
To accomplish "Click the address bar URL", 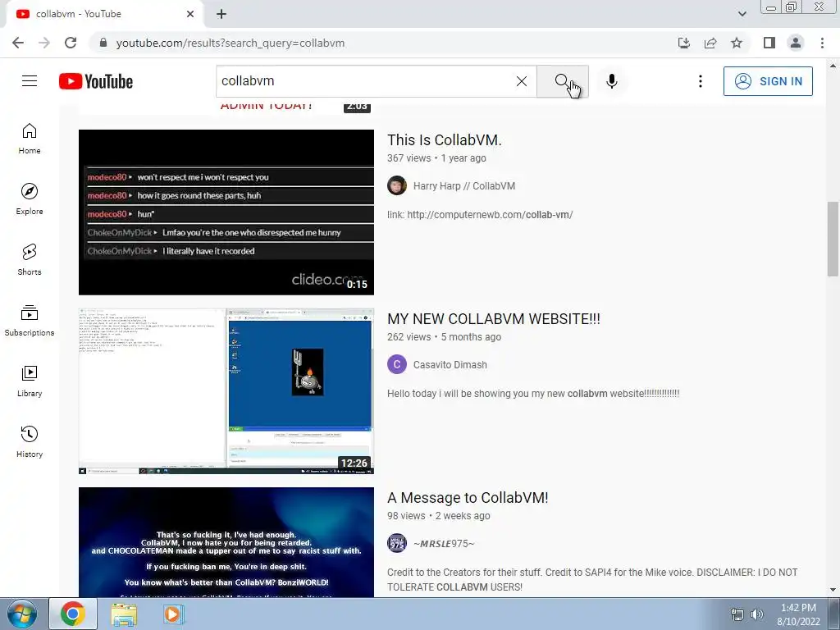I will tap(231, 43).
